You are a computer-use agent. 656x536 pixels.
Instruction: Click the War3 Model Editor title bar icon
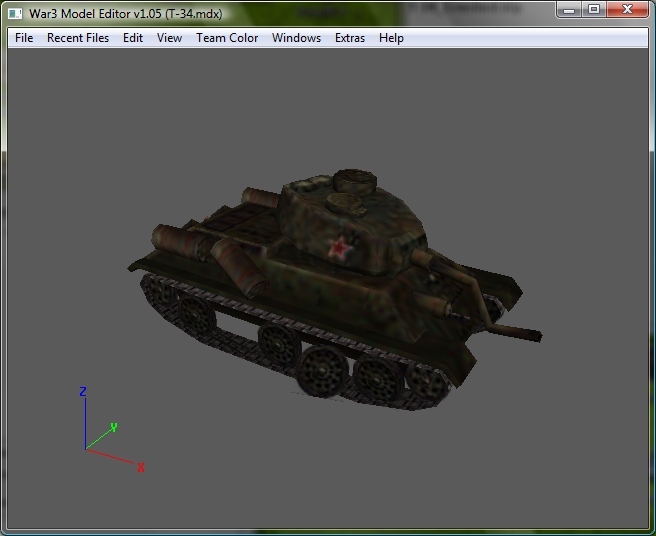point(15,14)
